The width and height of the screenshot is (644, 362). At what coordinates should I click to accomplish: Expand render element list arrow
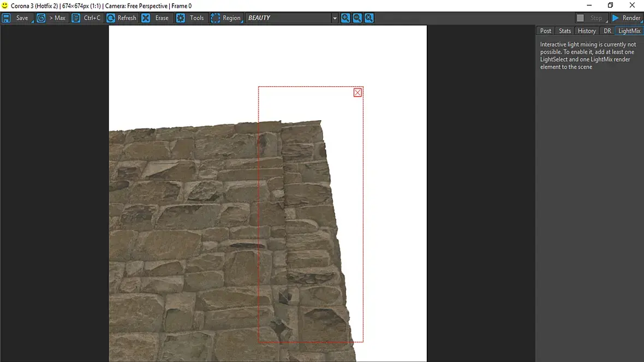[335, 18]
